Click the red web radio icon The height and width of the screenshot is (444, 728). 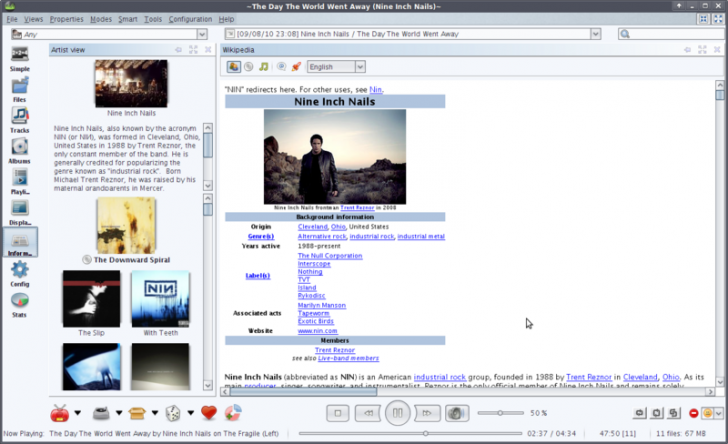60,413
